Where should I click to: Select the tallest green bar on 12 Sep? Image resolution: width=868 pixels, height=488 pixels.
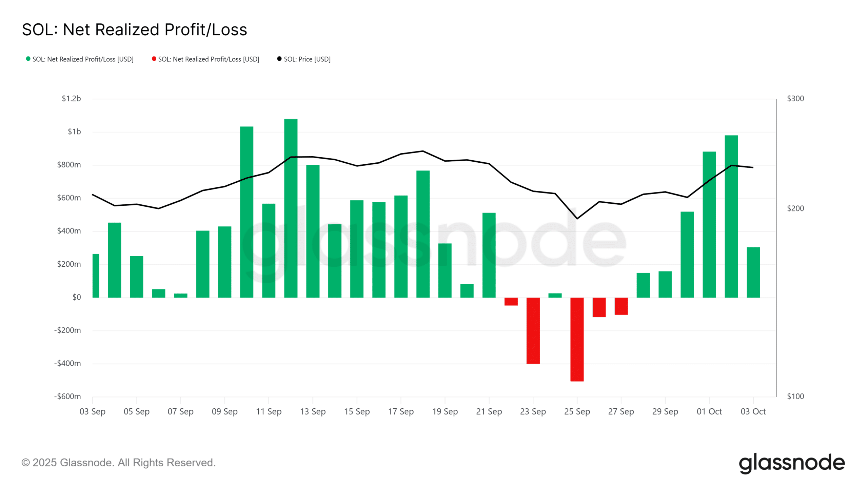tap(291, 208)
